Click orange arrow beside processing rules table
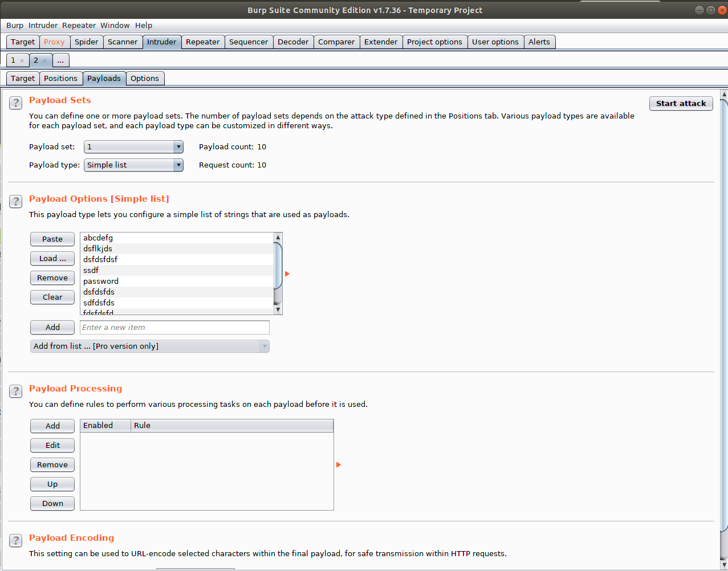 (339, 465)
